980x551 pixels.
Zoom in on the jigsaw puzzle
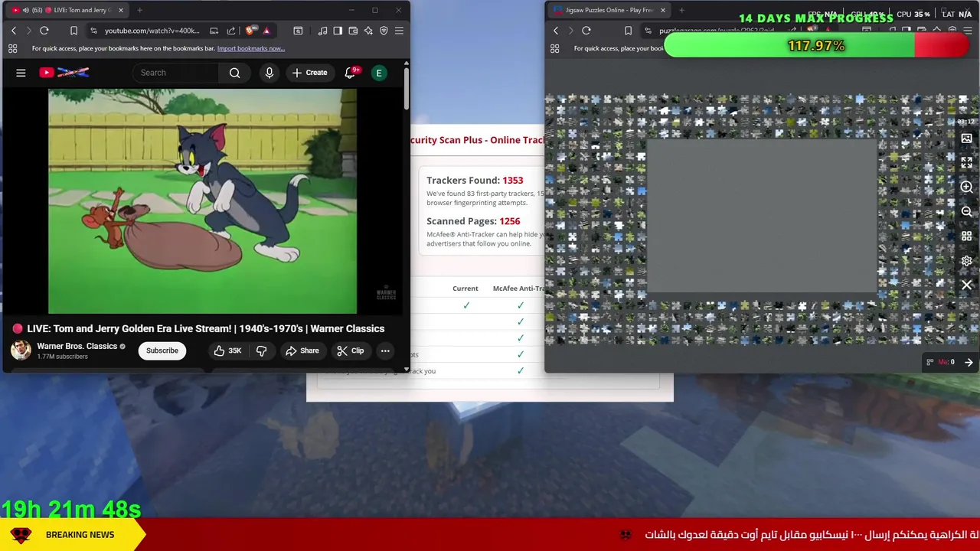point(966,187)
